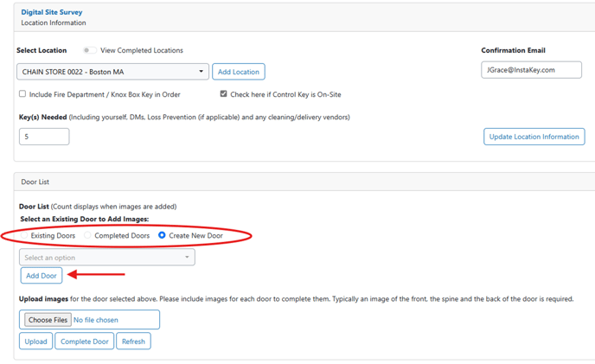Click the Key(s) Needed number field
595x364 pixels.
pos(44,137)
